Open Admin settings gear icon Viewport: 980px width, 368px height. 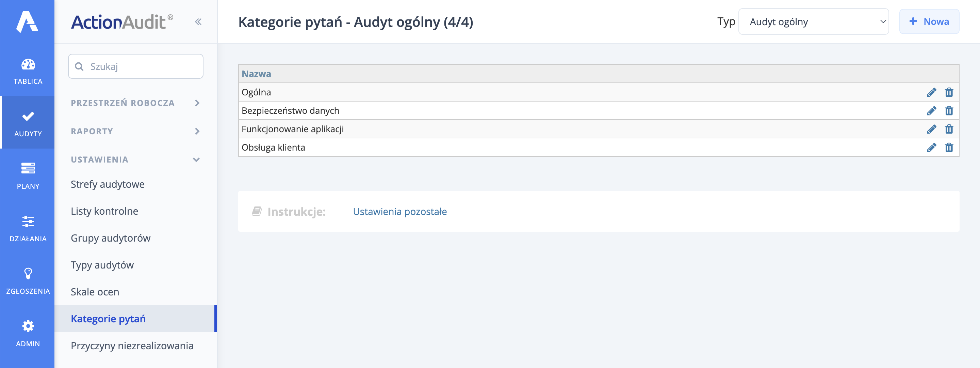[27, 326]
